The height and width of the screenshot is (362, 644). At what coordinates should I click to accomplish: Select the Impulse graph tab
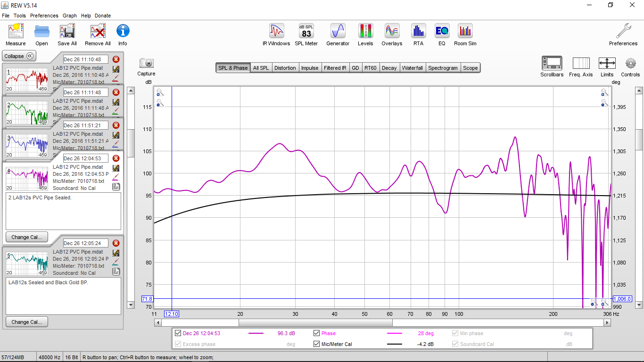310,68
